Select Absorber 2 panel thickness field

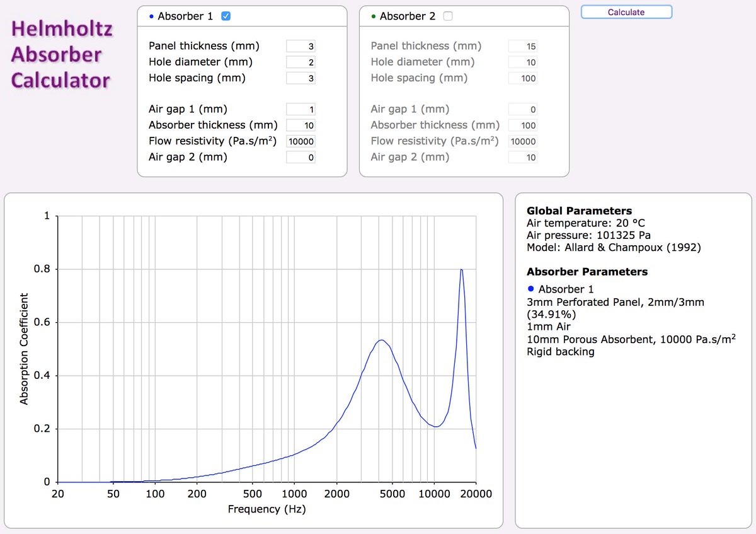coord(522,47)
